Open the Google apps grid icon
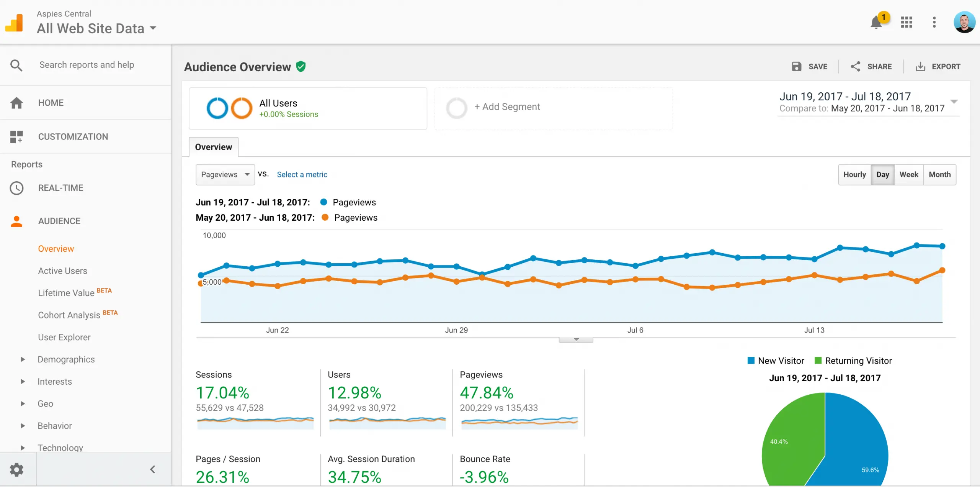Screen dimensions: 980x487 [x=906, y=22]
